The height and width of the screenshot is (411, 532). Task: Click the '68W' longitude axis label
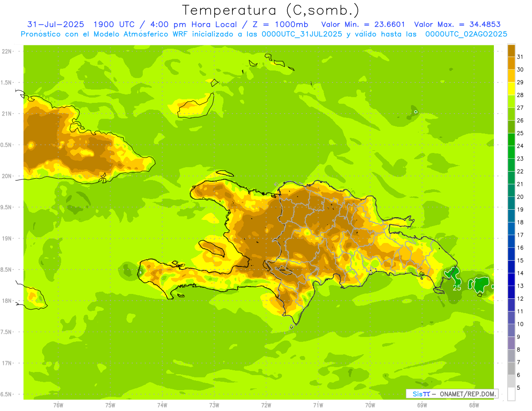point(474,405)
